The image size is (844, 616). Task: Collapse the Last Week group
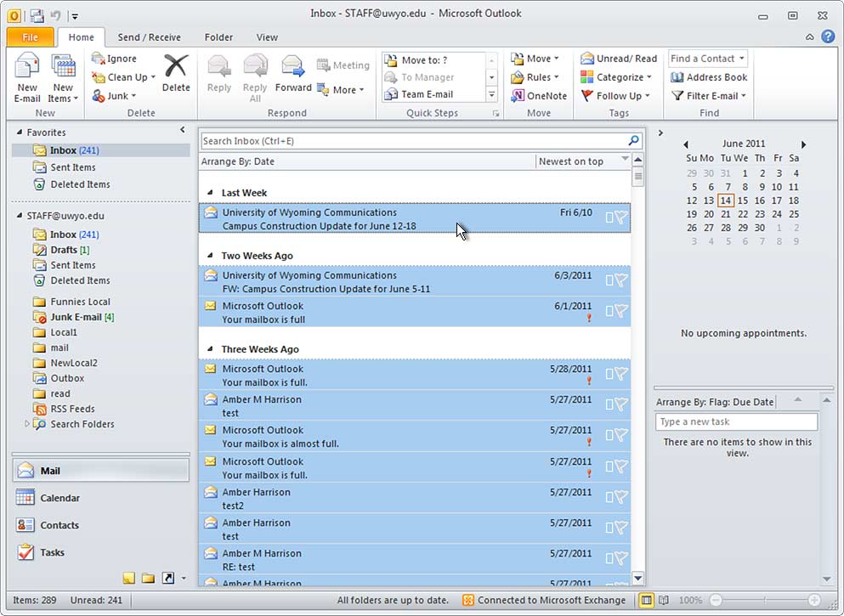coord(210,192)
